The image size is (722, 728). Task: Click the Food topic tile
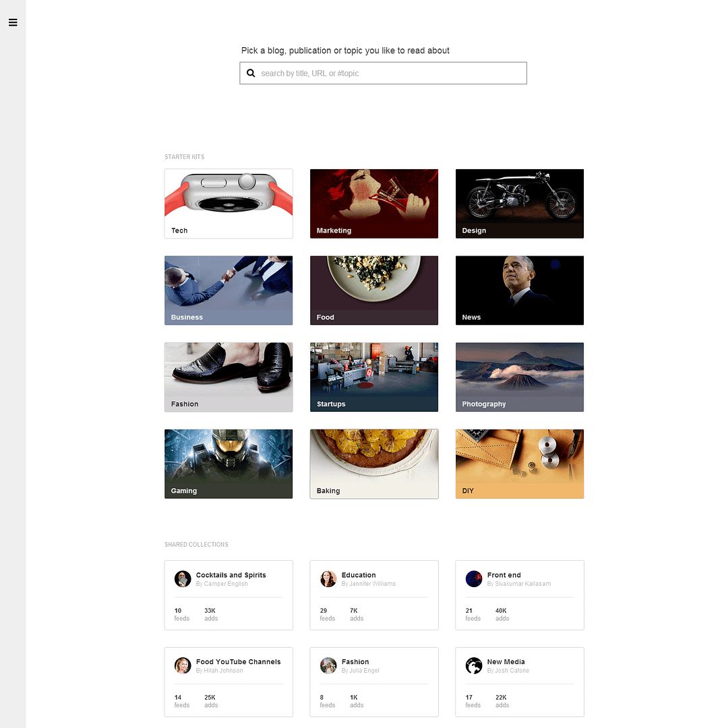coord(374,291)
